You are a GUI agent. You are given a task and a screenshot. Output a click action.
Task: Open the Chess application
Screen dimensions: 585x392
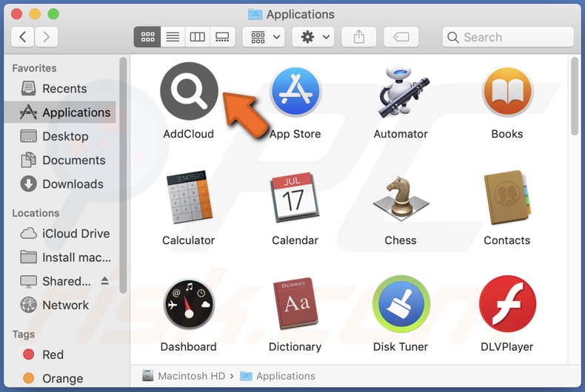[401, 198]
